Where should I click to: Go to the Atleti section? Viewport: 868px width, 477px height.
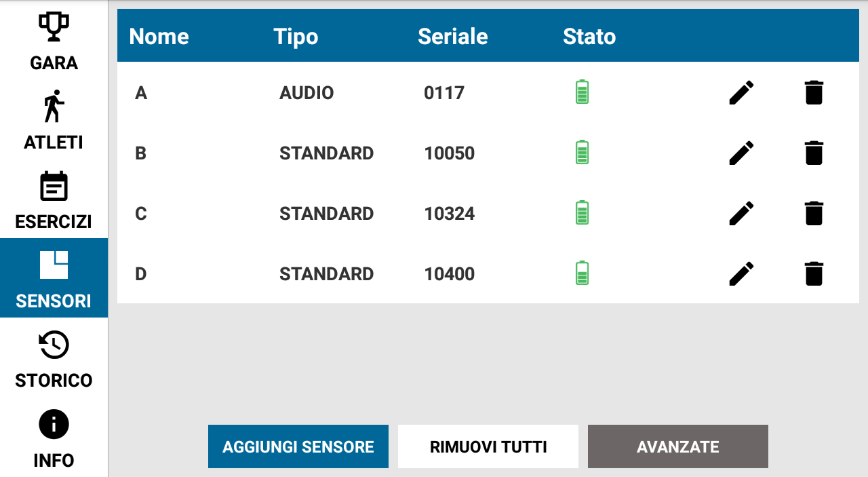54,119
